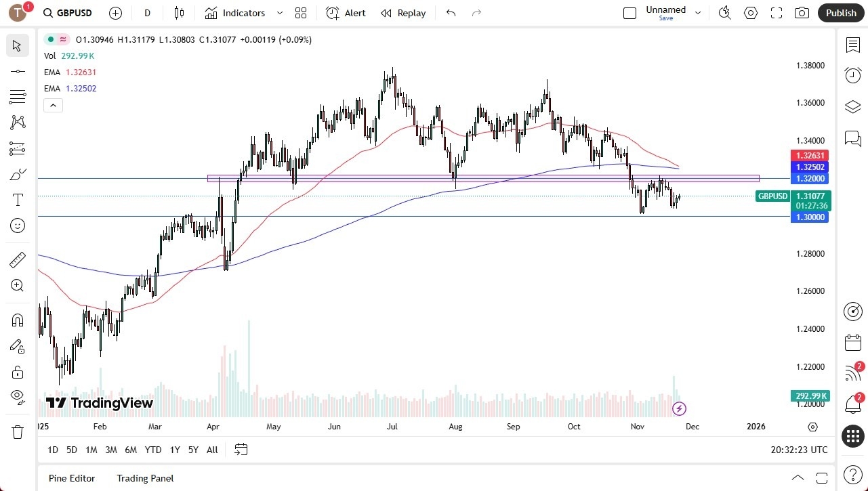Collapse the chart legend with its chevron
Viewport: 868px width, 491px height.
point(53,105)
